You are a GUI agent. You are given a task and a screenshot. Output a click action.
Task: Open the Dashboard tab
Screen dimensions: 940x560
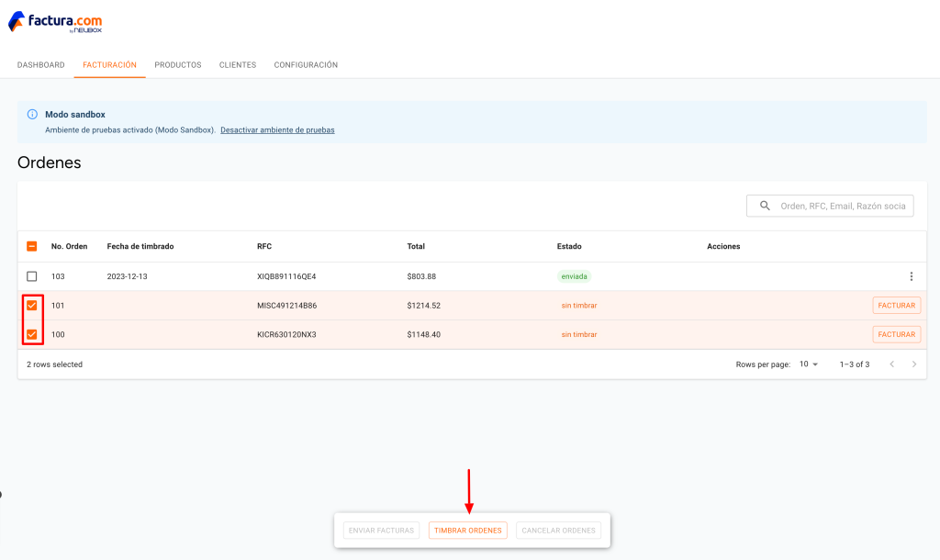(40, 65)
